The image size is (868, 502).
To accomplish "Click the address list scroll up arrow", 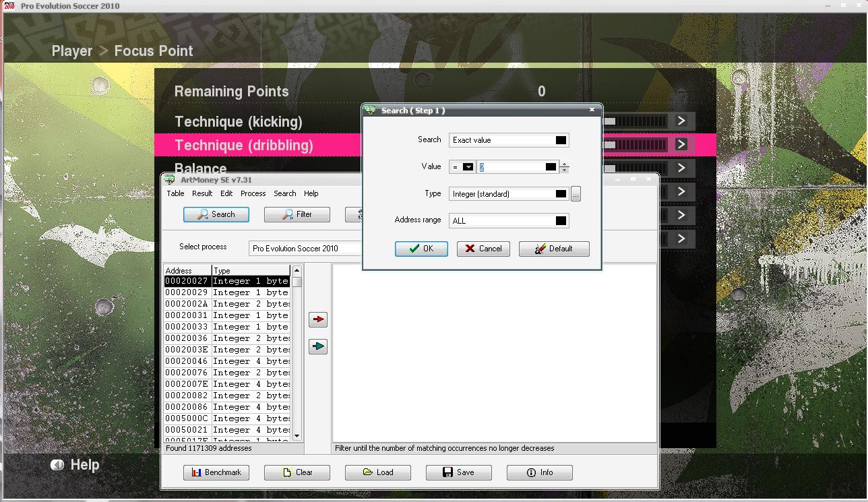I will coord(297,270).
